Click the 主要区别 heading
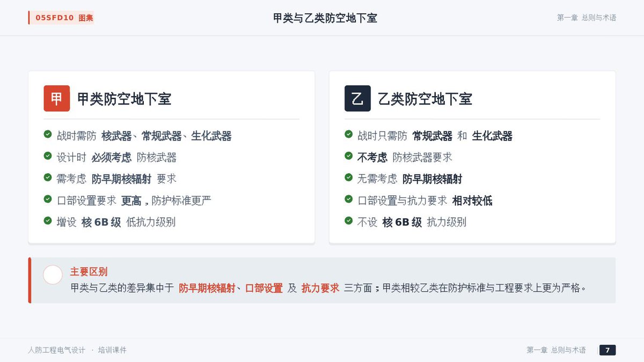 coord(89,272)
